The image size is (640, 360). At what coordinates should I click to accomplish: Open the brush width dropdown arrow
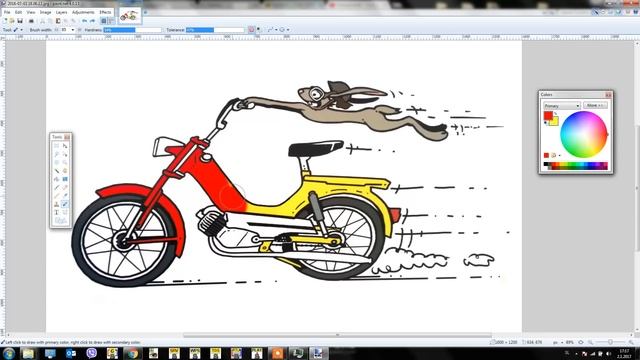coord(73,30)
